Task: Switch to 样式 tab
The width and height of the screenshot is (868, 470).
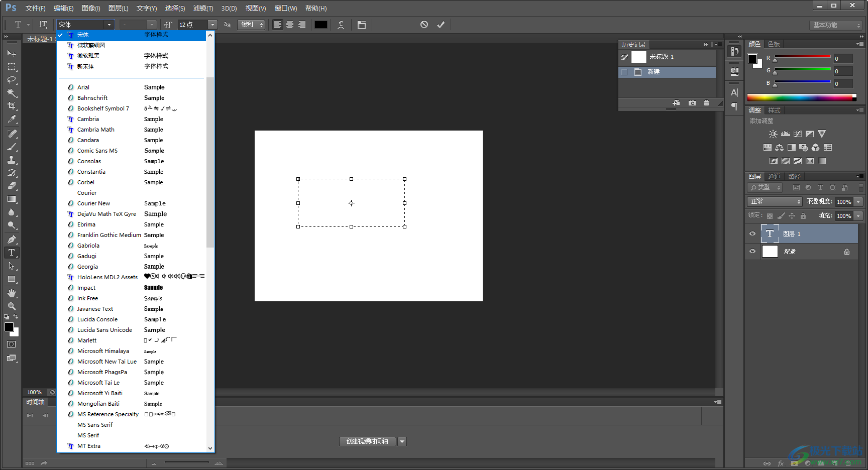Action: 774,110
